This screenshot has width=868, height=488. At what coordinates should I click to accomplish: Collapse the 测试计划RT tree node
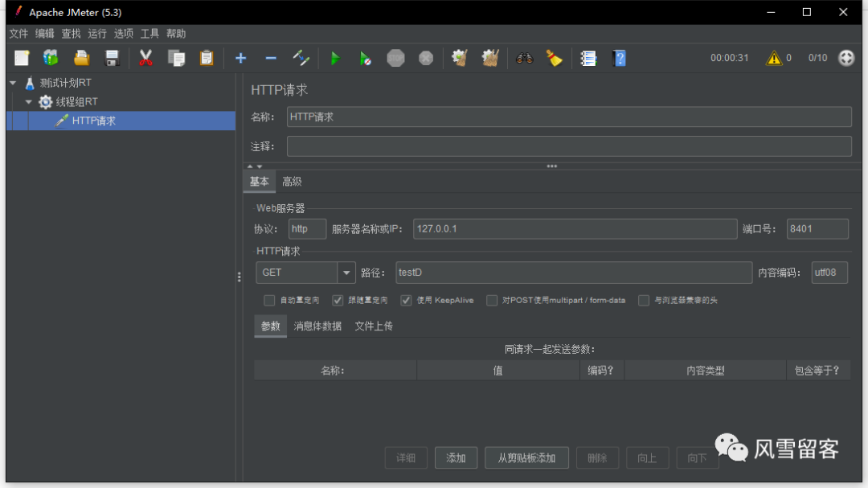coord(13,83)
